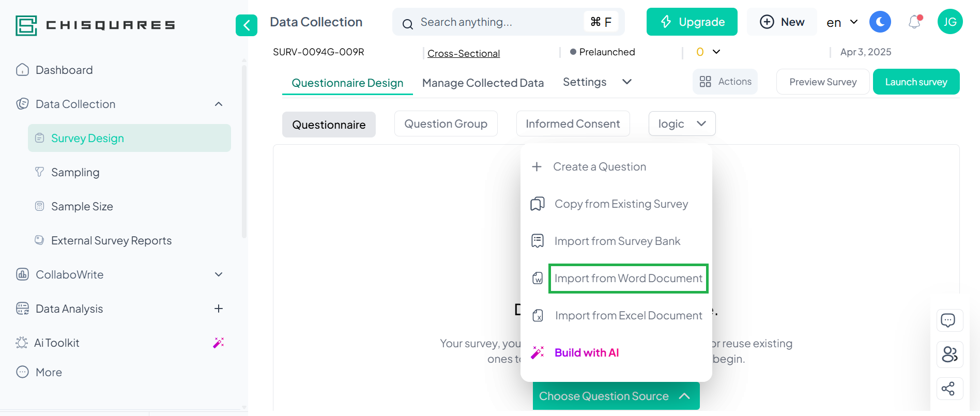This screenshot has height=416, width=980.
Task: Switch to Manage Collected Data tab
Action: pos(483,83)
